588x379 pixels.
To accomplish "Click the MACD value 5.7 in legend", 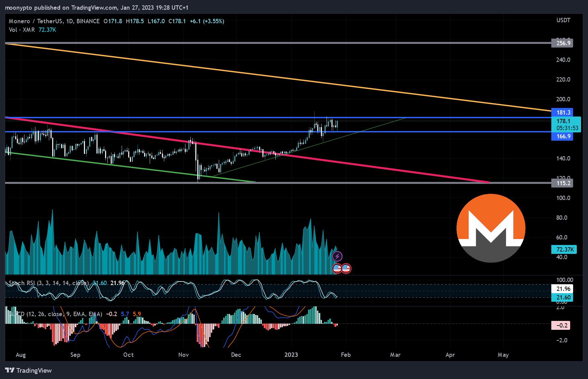I will pyautogui.click(x=125, y=314).
